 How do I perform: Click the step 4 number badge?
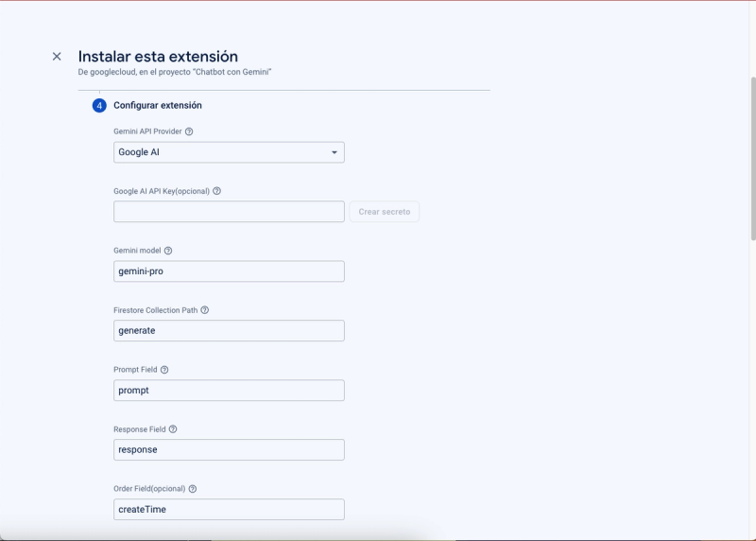(x=99, y=105)
